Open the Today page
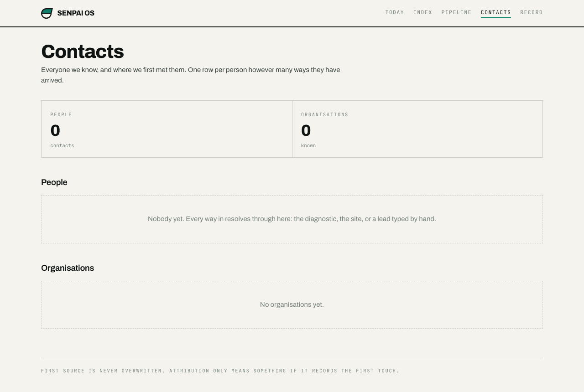This screenshot has width=584, height=392. (x=395, y=13)
